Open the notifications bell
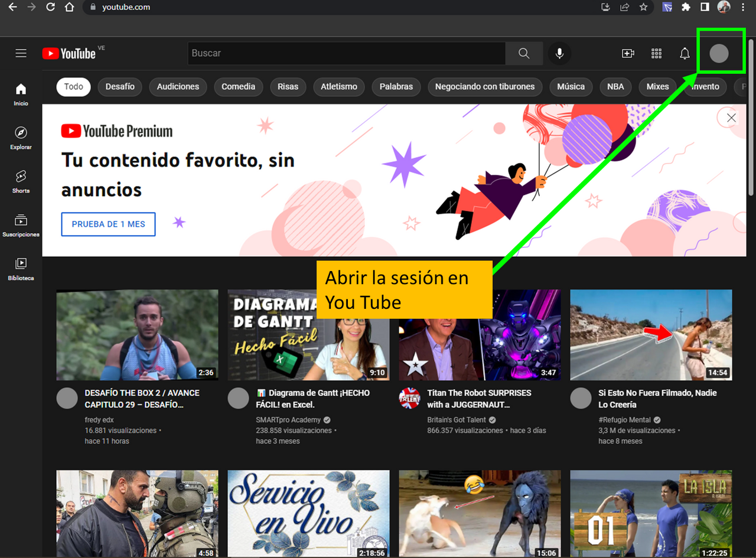756x558 pixels. [685, 54]
